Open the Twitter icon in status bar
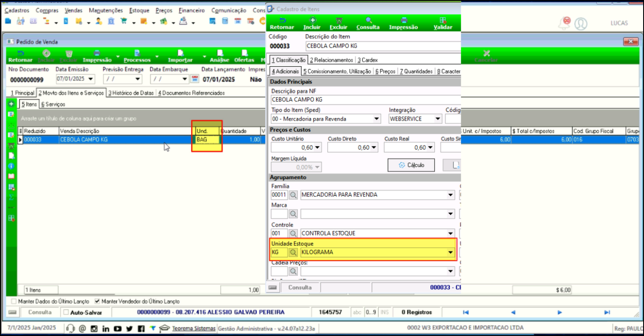This screenshot has width=644, height=336. (129, 328)
